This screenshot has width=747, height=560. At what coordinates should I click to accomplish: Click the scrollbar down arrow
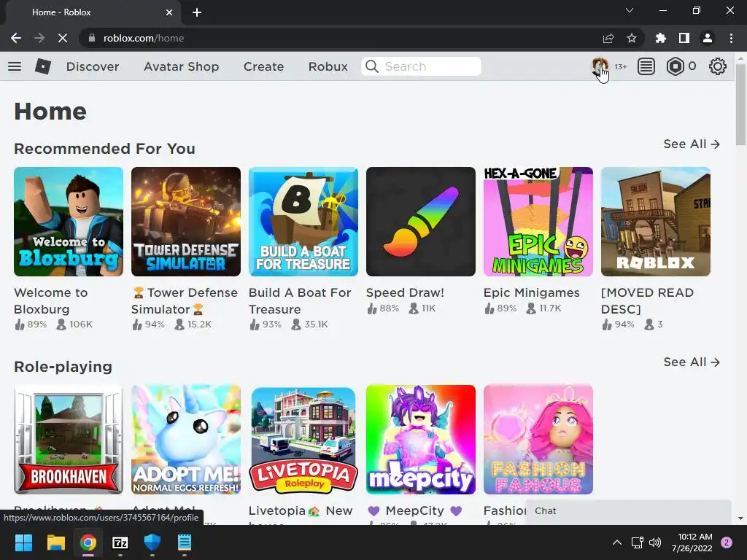click(x=740, y=518)
